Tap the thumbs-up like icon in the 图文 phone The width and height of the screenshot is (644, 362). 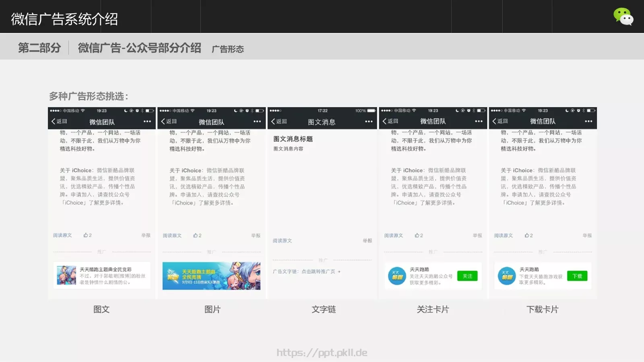[x=86, y=235]
